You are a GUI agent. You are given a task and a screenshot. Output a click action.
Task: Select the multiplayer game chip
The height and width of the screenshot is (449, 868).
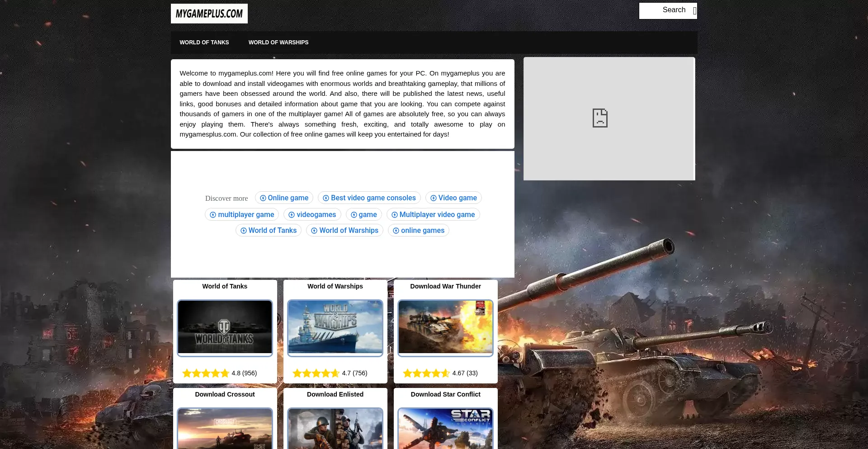242,215
